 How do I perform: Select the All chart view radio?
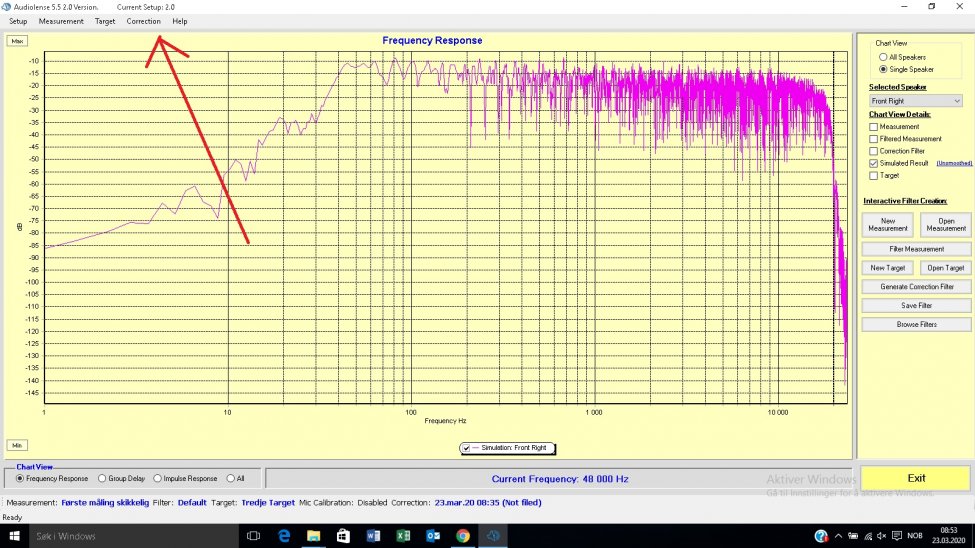tap(231, 479)
